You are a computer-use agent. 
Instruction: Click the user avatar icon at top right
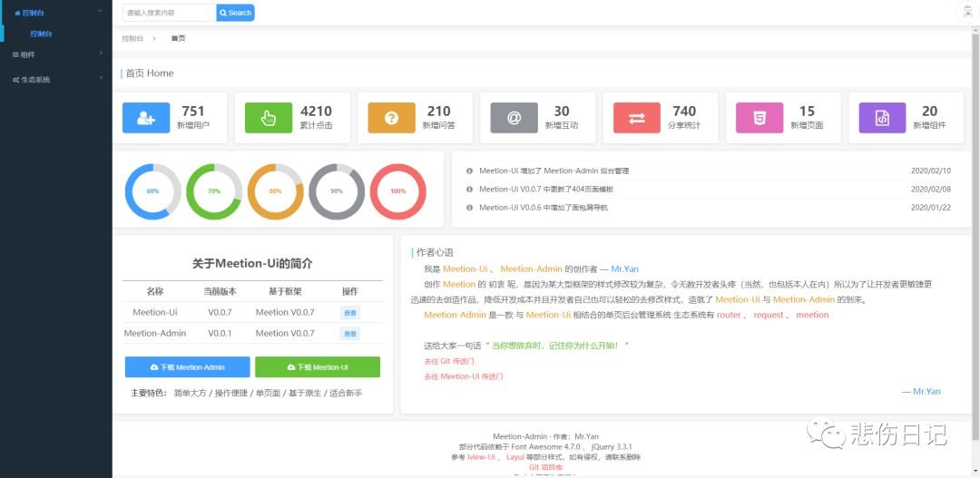click(x=967, y=13)
